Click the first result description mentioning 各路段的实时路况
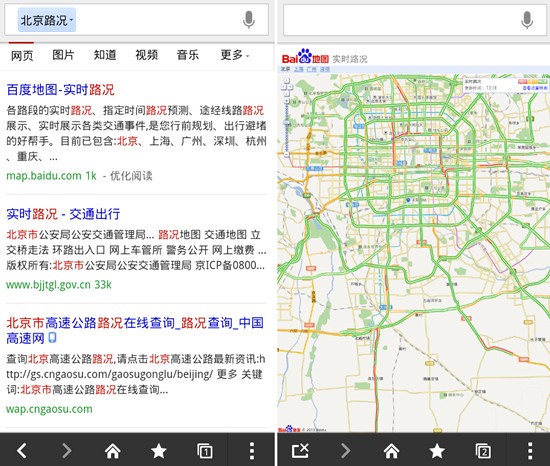550x466 pixels. pos(136,133)
